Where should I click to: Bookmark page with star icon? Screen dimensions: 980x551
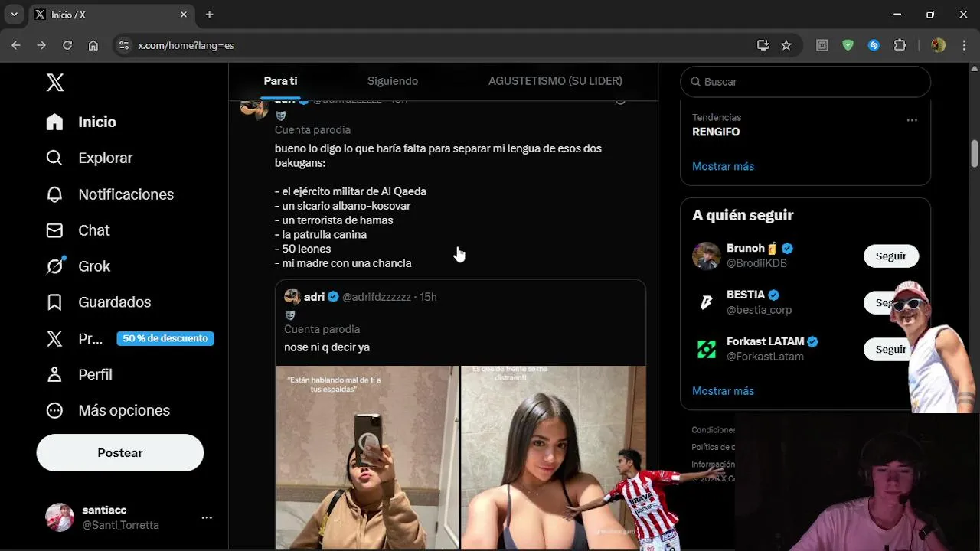(786, 45)
